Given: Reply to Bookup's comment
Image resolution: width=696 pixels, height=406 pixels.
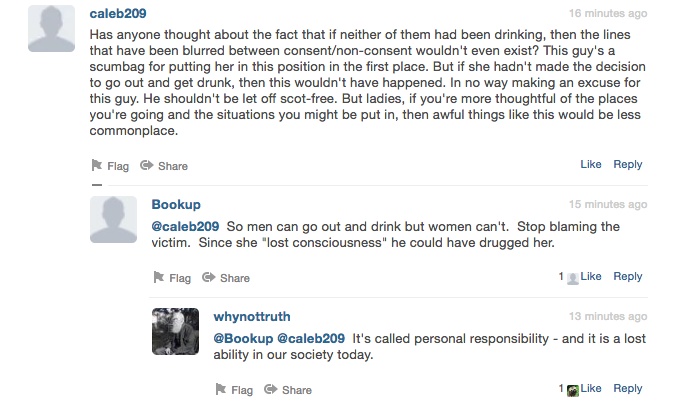Looking at the screenshot, I should tap(628, 276).
